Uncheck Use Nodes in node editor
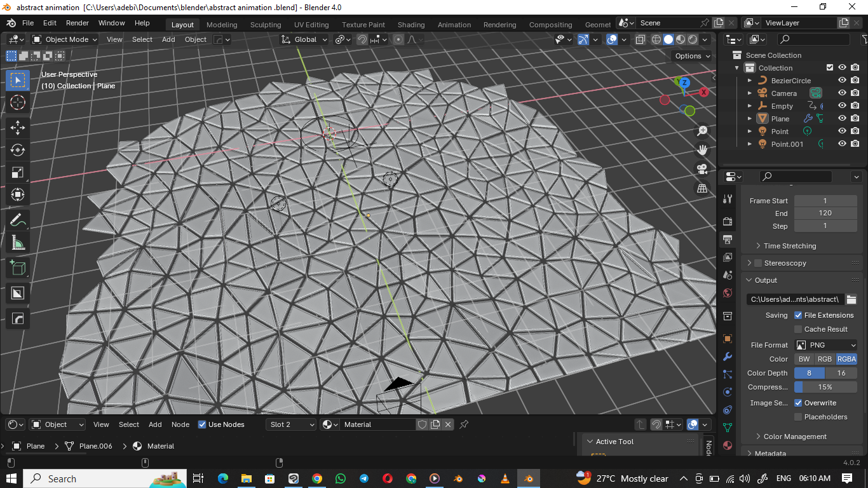868x488 pixels. [202, 424]
